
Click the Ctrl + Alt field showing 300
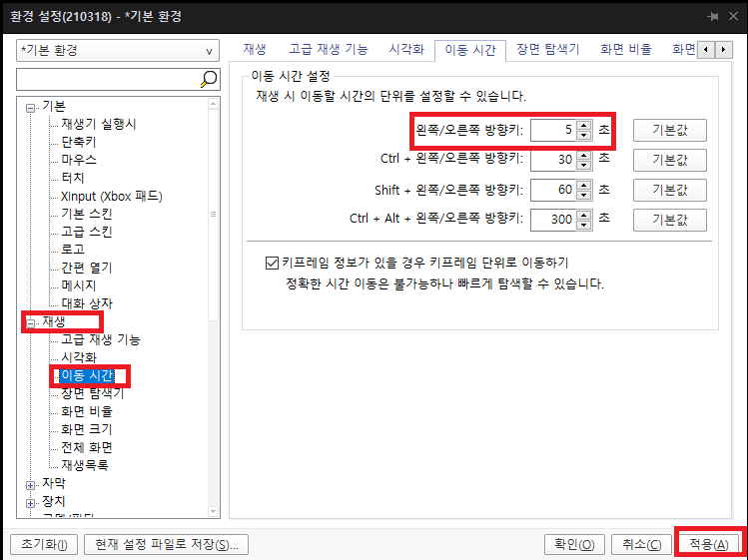click(x=553, y=220)
